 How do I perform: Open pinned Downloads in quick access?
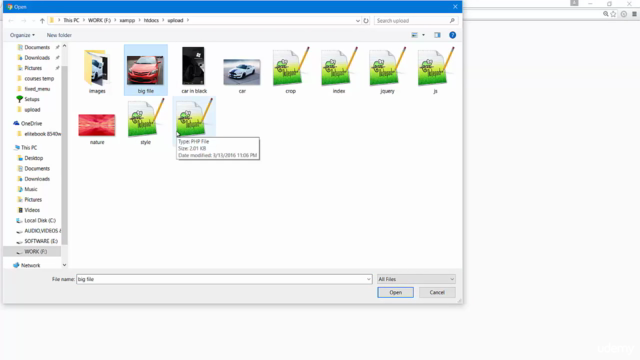tap(37, 58)
